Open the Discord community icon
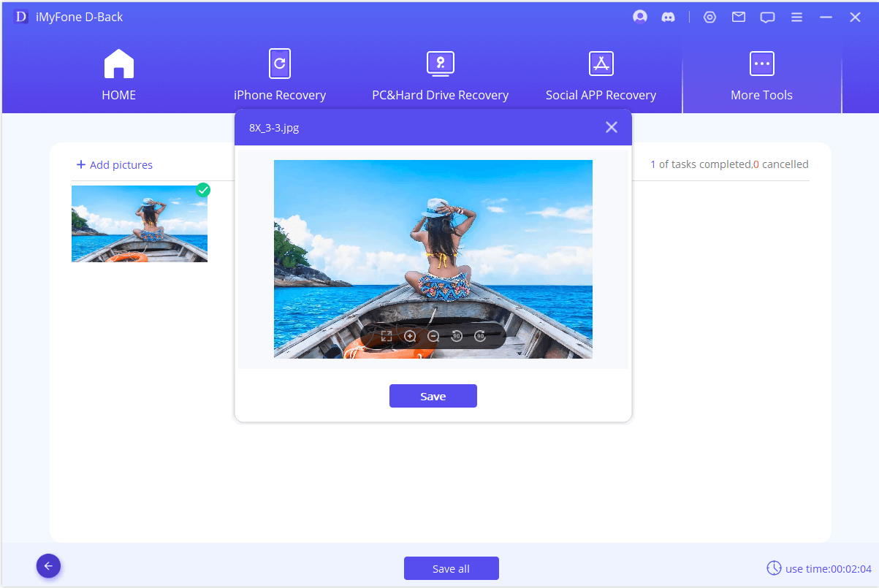This screenshot has height=588, width=879. (668, 17)
